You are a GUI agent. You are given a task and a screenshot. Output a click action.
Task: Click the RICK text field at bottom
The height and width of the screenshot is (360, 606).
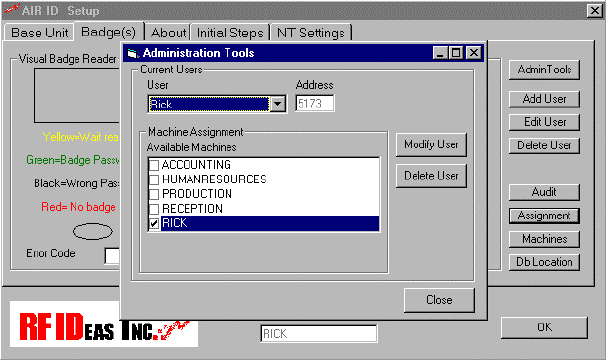tap(319, 333)
